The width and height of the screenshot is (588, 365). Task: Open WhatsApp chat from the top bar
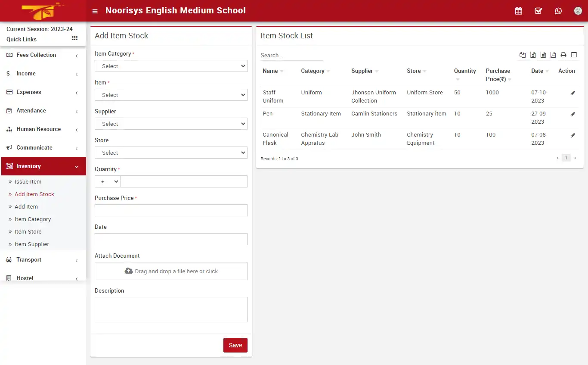[x=558, y=11]
